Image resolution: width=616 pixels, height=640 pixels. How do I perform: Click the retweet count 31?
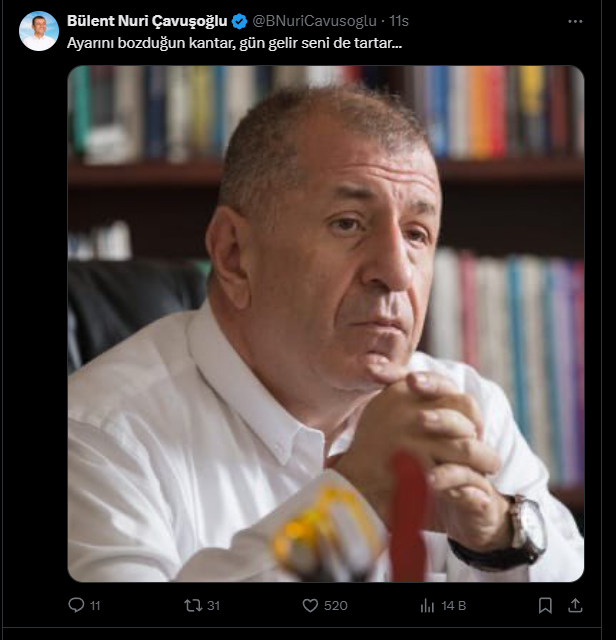(x=213, y=606)
